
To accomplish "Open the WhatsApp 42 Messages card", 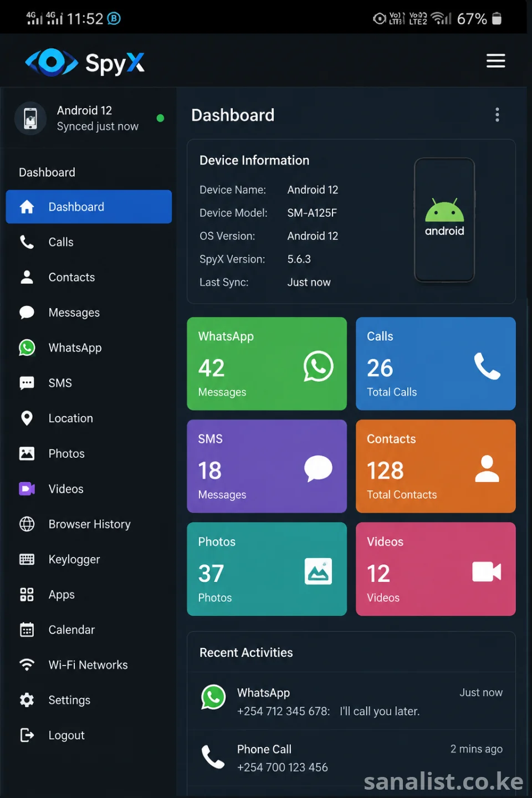I will point(267,364).
